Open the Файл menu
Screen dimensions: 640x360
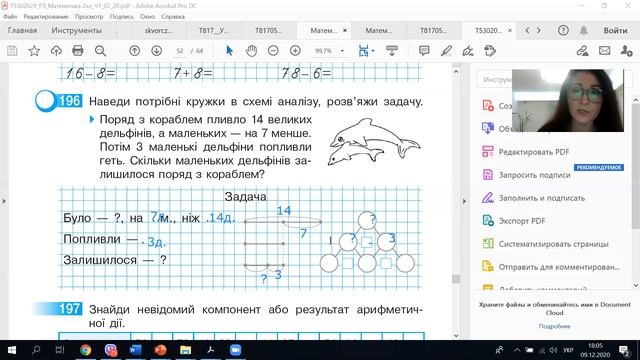[10, 17]
